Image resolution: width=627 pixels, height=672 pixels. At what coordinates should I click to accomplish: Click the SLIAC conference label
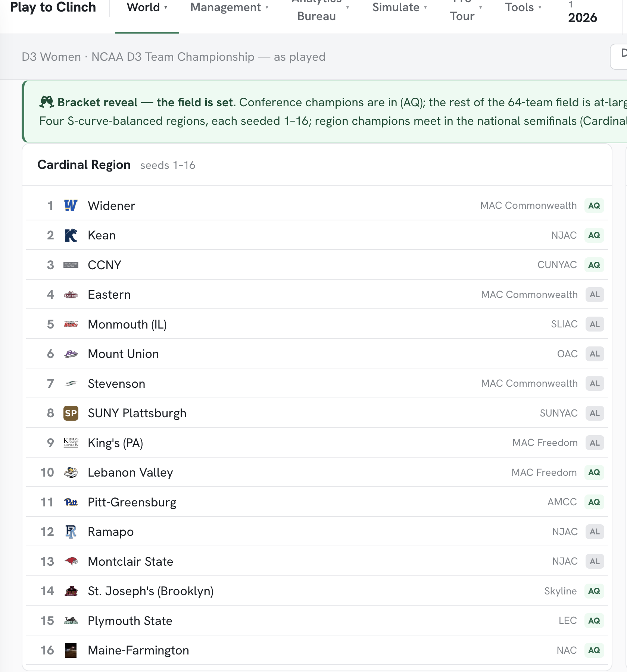pos(564,324)
